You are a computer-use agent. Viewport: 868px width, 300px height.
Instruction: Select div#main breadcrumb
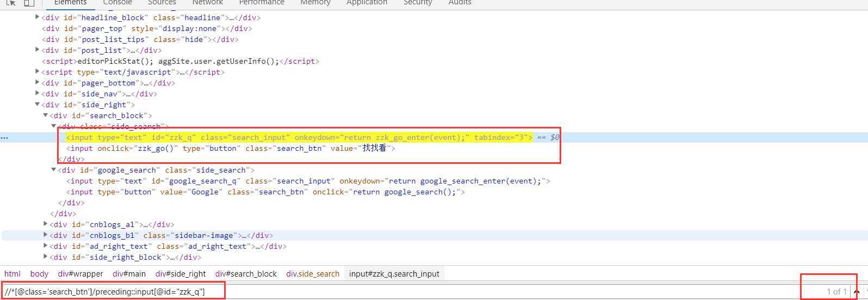click(x=129, y=274)
